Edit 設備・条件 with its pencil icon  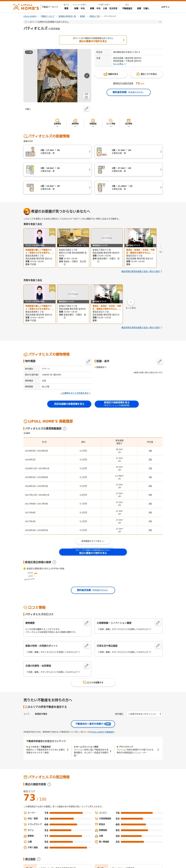point(160,361)
